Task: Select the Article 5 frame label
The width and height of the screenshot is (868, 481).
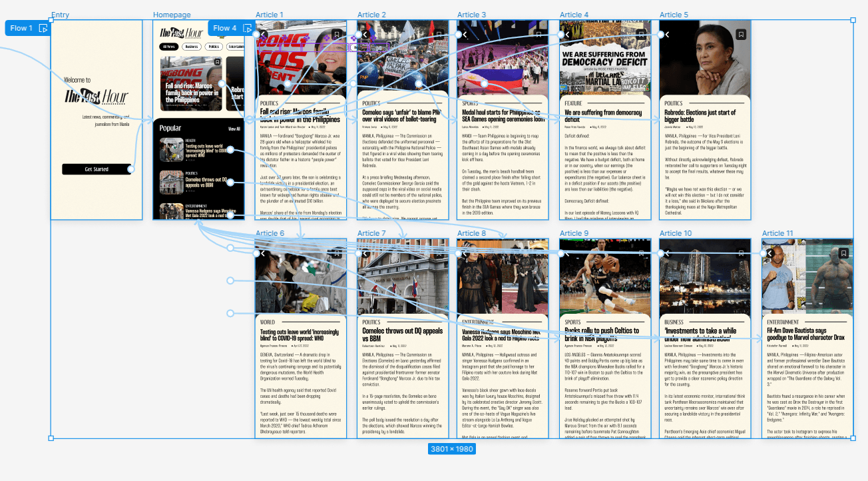Action: point(674,15)
